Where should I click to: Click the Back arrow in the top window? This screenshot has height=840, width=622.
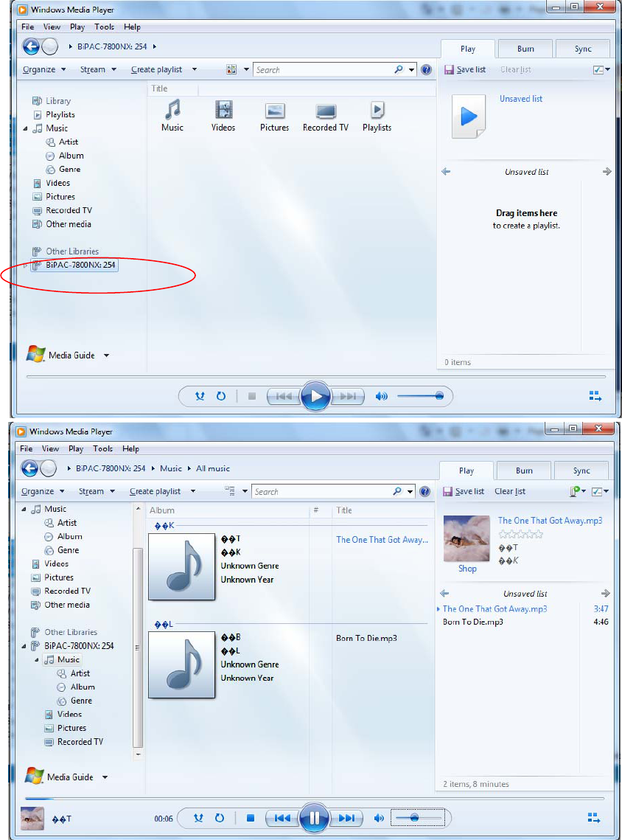(x=31, y=46)
